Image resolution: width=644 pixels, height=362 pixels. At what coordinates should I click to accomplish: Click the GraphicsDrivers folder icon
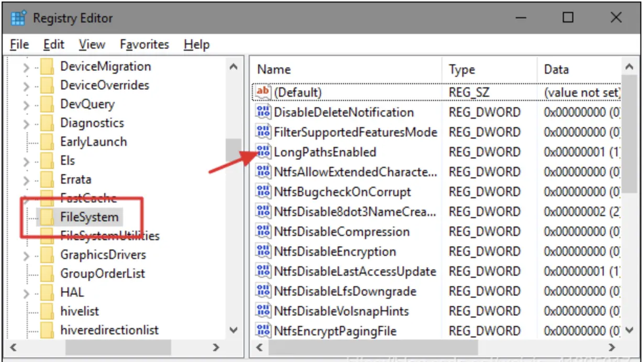coord(48,255)
